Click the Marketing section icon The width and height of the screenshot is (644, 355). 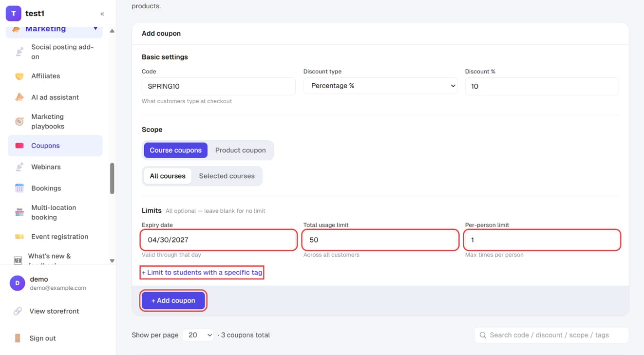click(16, 29)
